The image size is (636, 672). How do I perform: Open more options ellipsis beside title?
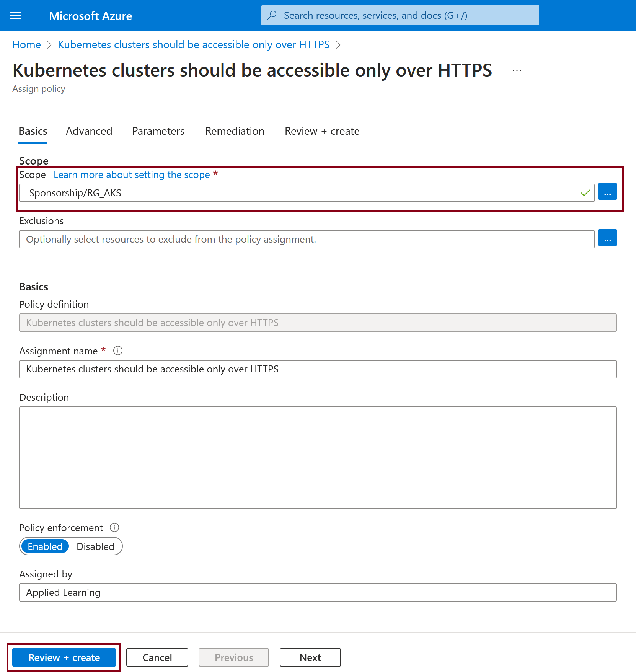tap(517, 70)
